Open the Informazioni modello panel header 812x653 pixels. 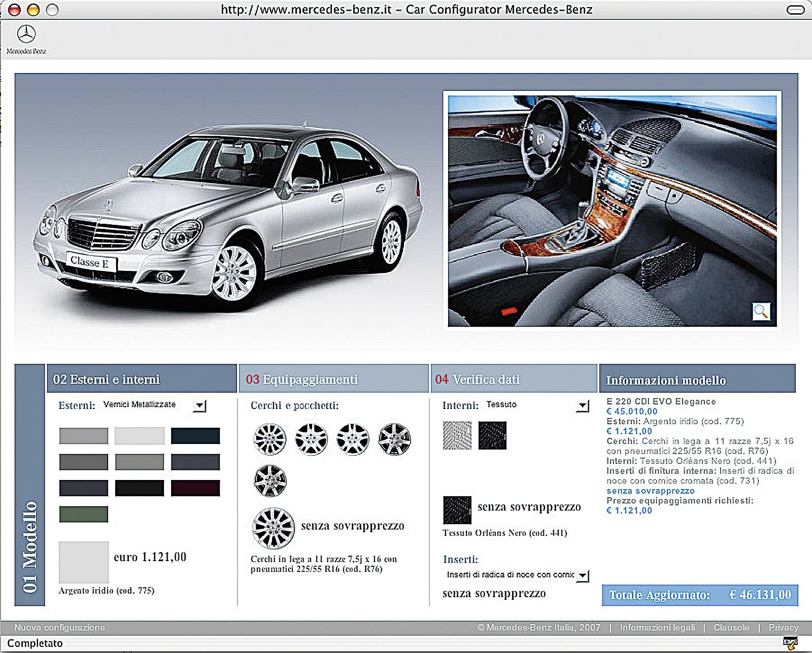tap(697, 379)
